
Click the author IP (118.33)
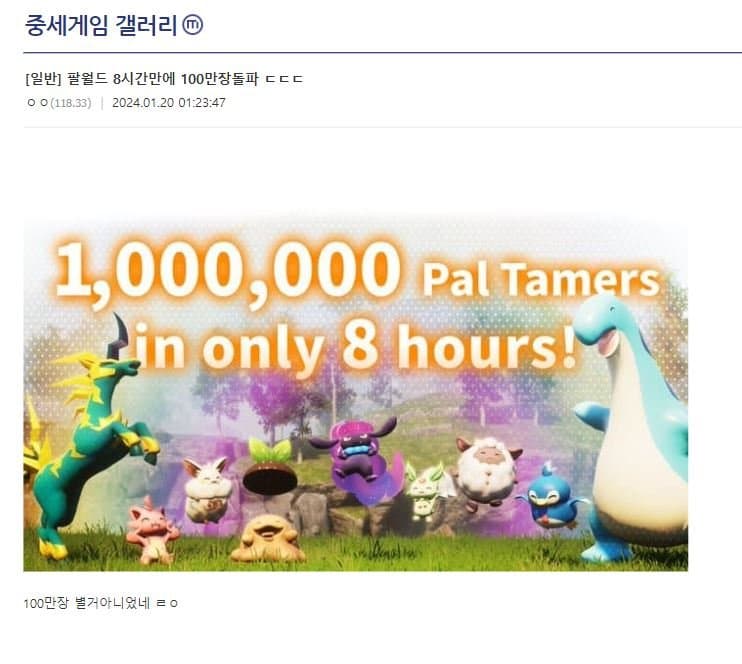coord(71,103)
